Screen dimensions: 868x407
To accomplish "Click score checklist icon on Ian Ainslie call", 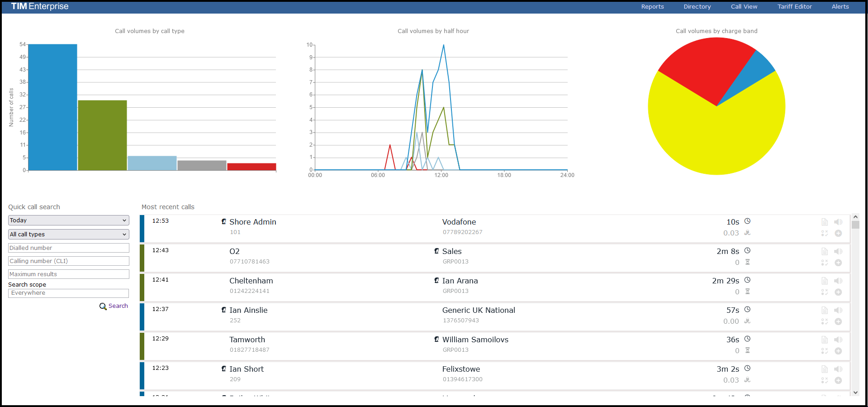I will point(825,321).
